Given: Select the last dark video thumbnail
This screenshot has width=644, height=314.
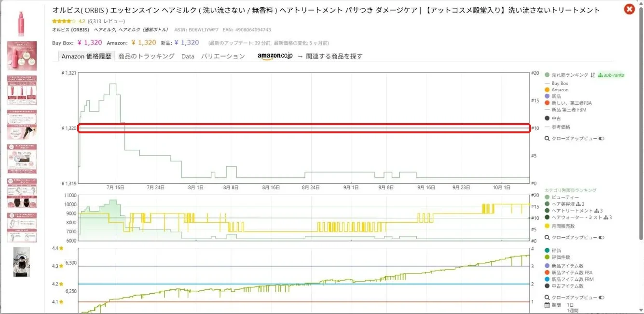Looking at the screenshot, I should coord(22,262).
